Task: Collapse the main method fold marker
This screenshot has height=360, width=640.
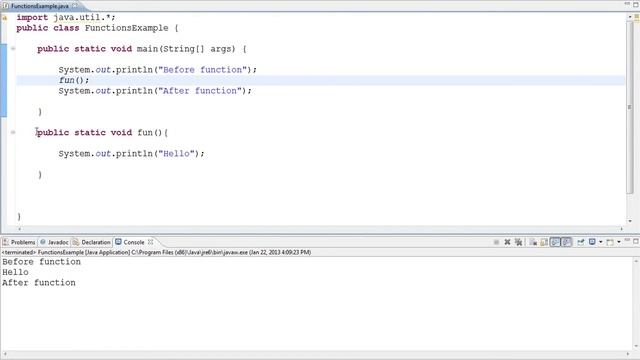Action: 13,49
